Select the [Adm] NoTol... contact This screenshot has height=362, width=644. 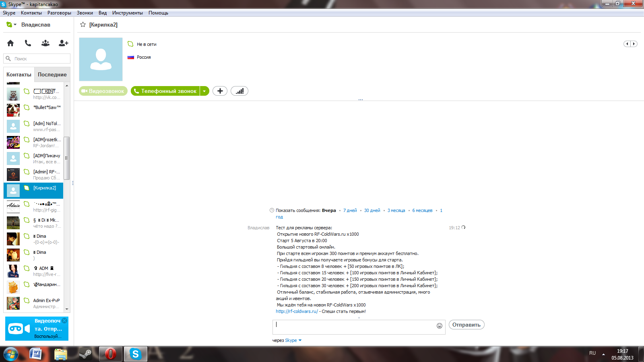(33, 126)
